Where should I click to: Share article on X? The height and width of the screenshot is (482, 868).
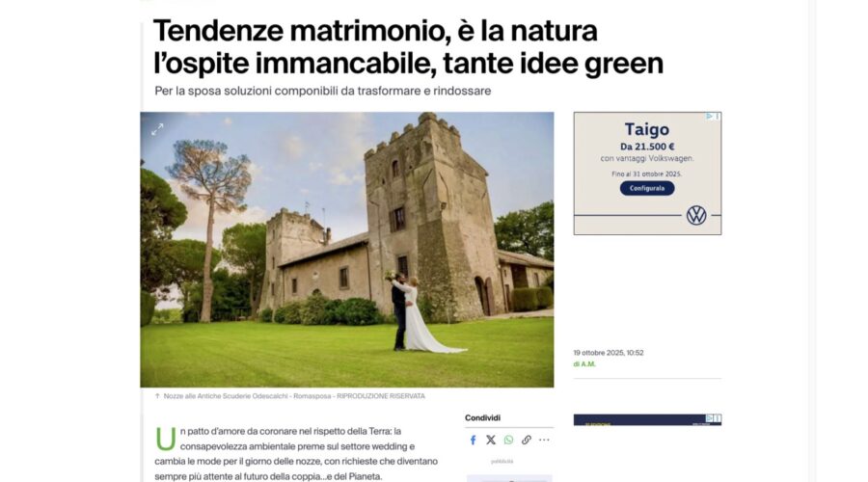point(491,440)
